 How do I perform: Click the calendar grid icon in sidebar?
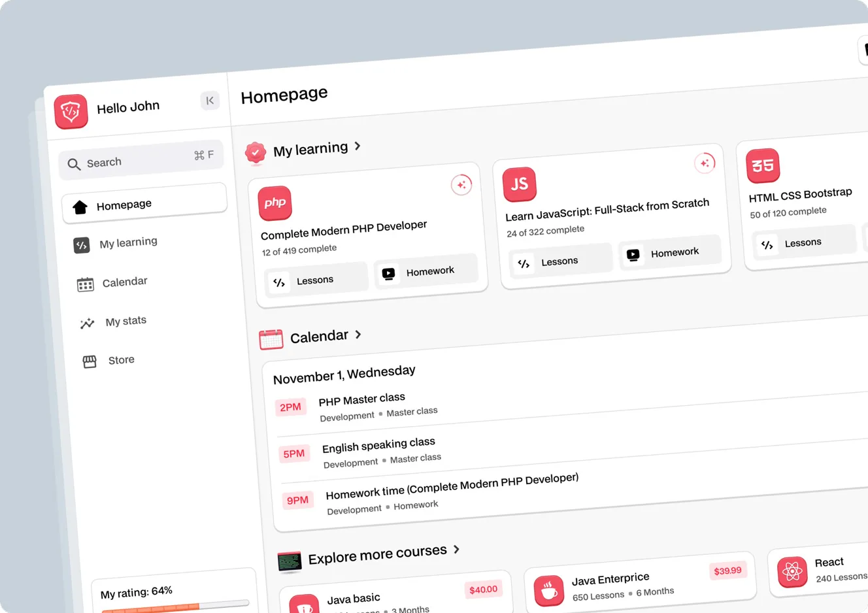coord(85,284)
